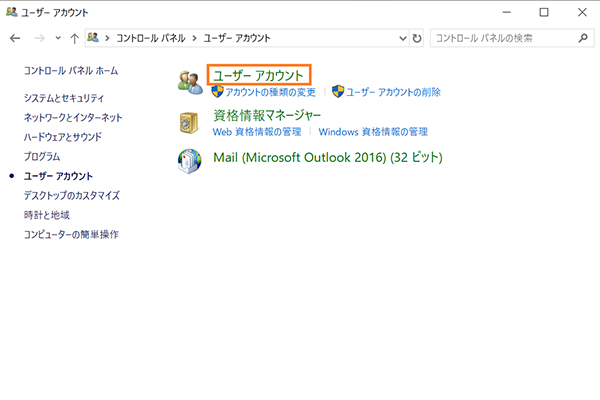Expand the chevron after コントロール パネル breadcrumb

pos(195,38)
